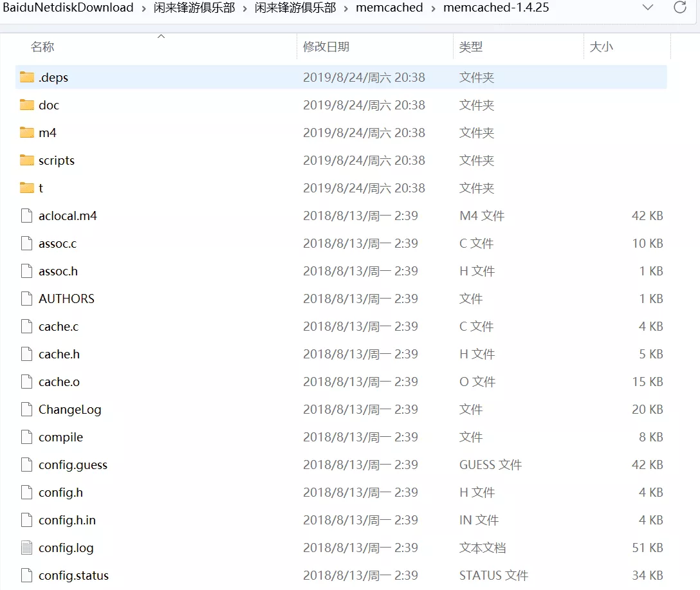Click the refresh icon in address bar
700x590 pixels.
[x=680, y=8]
